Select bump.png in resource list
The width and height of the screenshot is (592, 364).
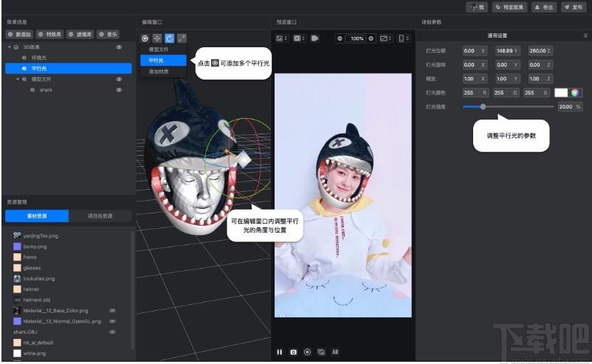35,246
